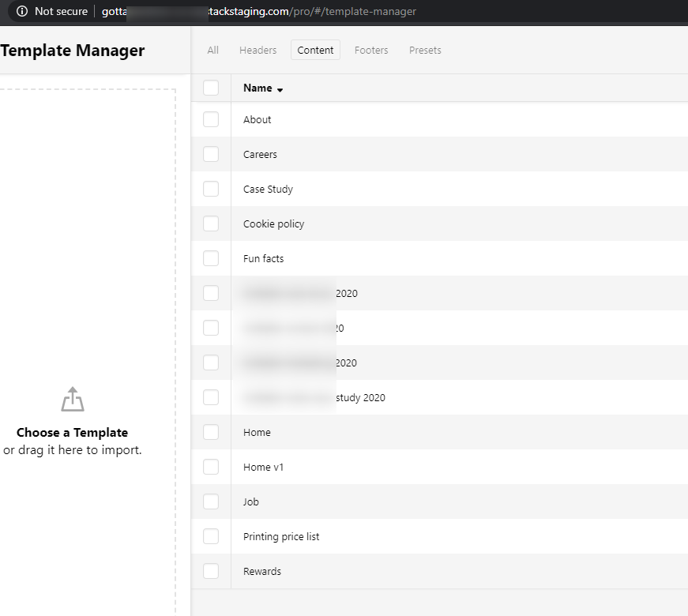
Task: Click the browser URL address field
Action: [x=259, y=11]
